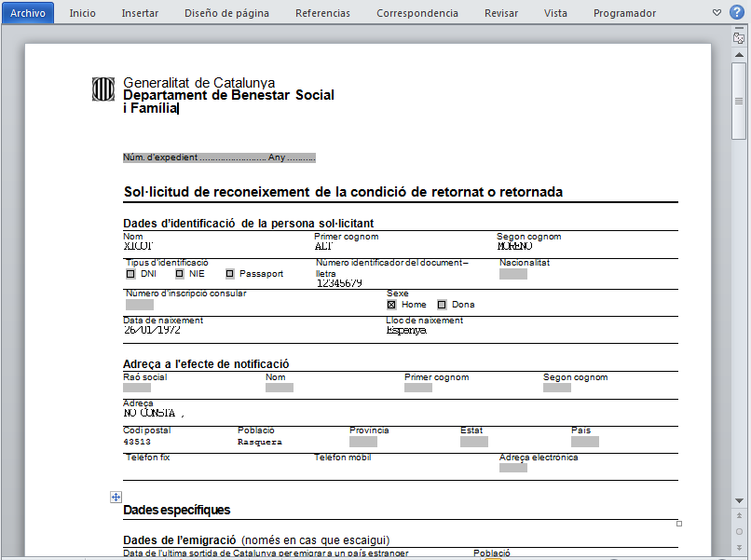Minimize the ribbon with the chevron arrow
This screenshot has height=560, width=751.
717,13
